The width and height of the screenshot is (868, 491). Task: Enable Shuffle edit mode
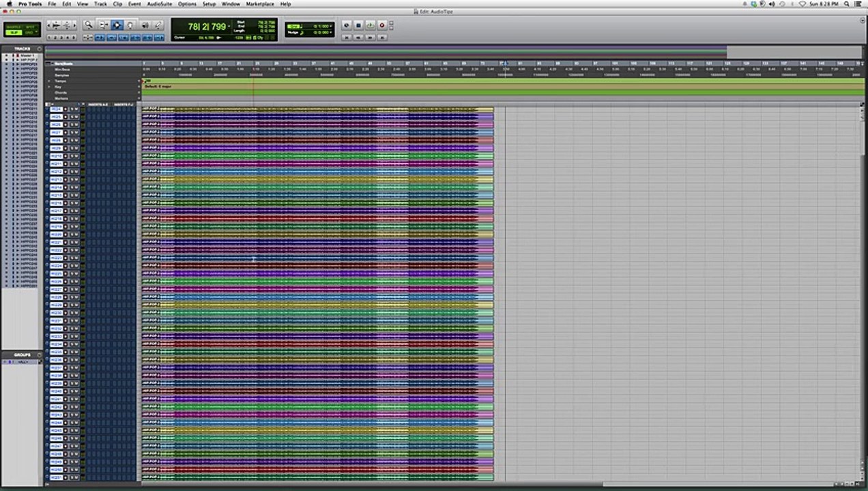[14, 27]
